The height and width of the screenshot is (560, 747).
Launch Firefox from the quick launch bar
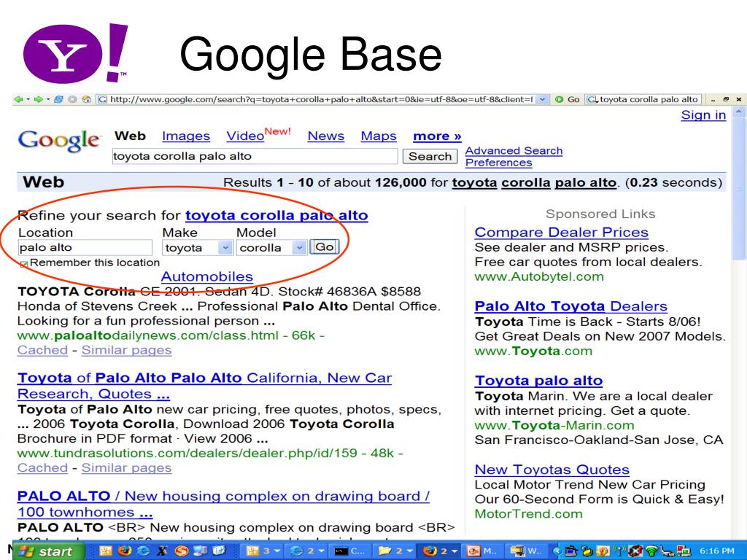click(124, 551)
